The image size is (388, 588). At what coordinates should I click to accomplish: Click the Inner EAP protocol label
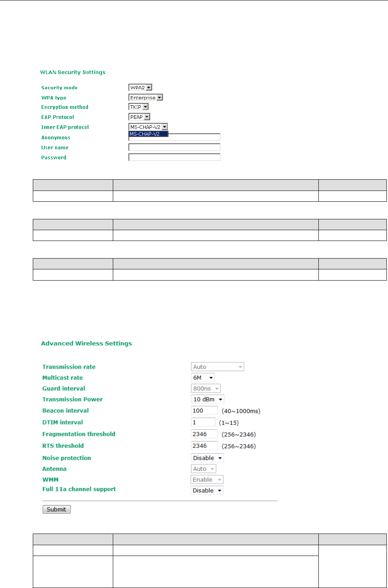tap(65, 127)
